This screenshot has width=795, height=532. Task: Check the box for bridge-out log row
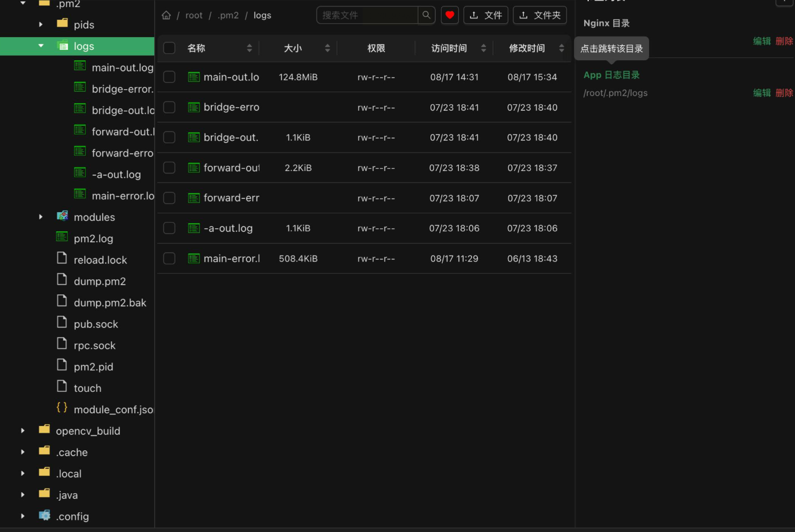click(169, 137)
